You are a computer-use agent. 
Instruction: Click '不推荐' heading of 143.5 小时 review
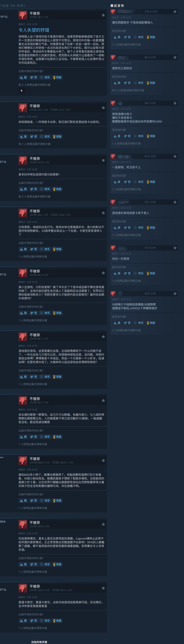point(35,523)
